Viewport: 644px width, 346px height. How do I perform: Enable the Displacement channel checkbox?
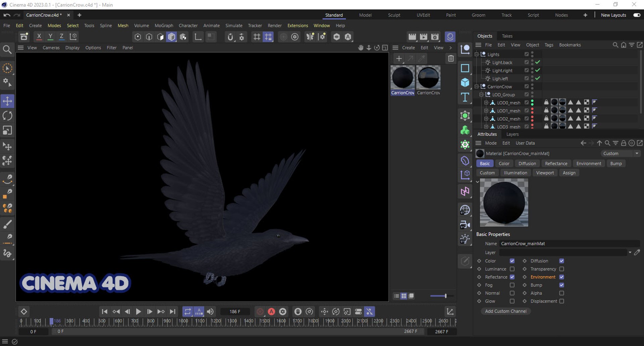561,301
